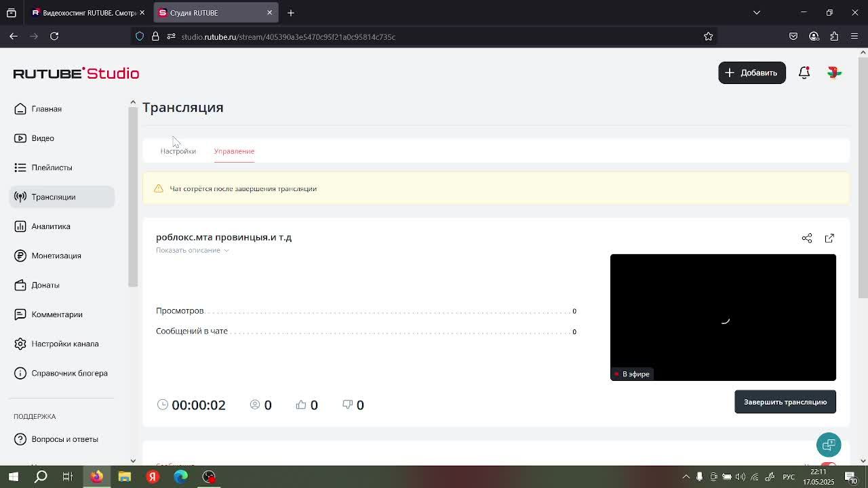The width and height of the screenshot is (868, 488).
Task: Open the recent browsing button at top left
Action: point(12,13)
